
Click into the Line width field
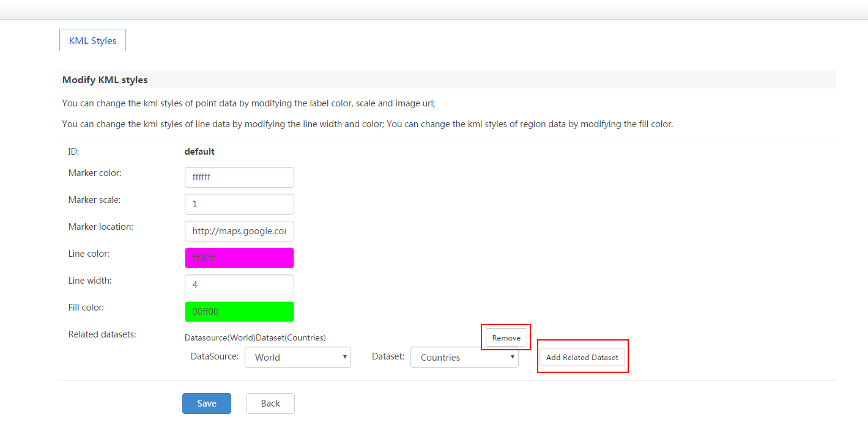tap(239, 285)
